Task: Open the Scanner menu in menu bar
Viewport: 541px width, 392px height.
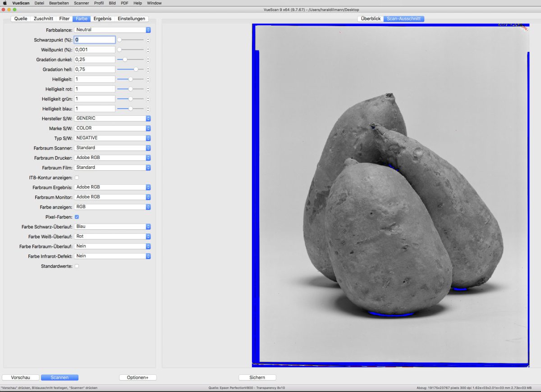Action: coord(82,3)
